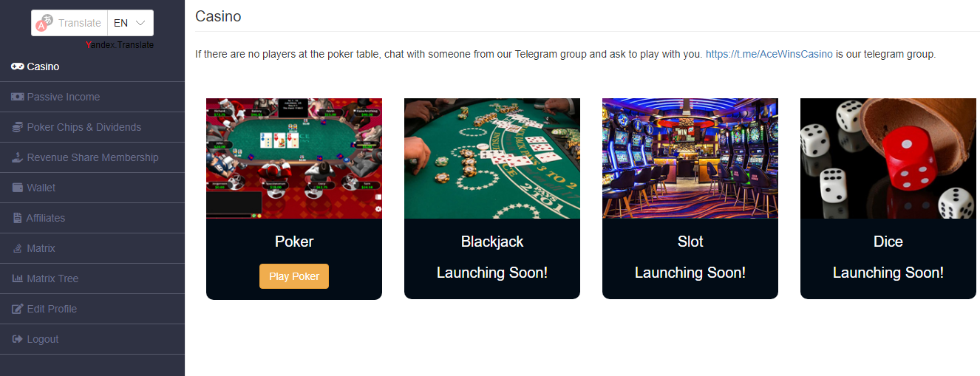Click the Edit Profile pencil icon

click(18, 309)
